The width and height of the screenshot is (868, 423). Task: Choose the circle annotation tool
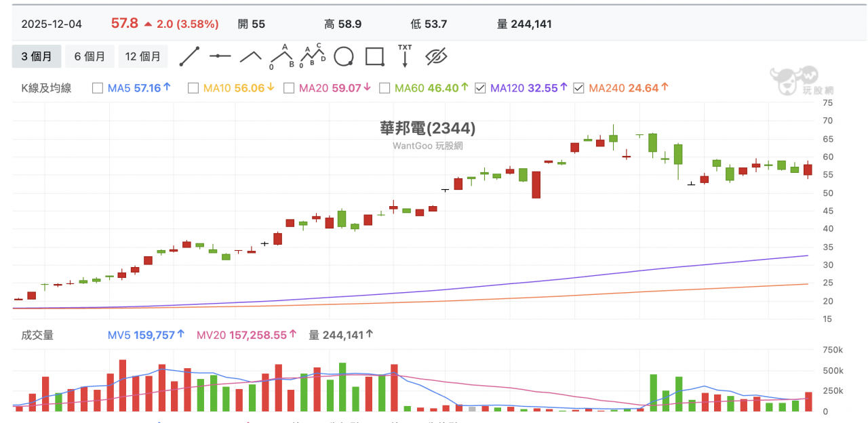(344, 56)
